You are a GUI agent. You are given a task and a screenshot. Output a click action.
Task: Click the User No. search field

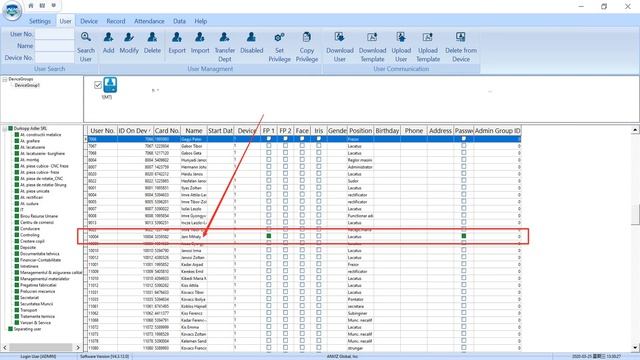pos(55,34)
